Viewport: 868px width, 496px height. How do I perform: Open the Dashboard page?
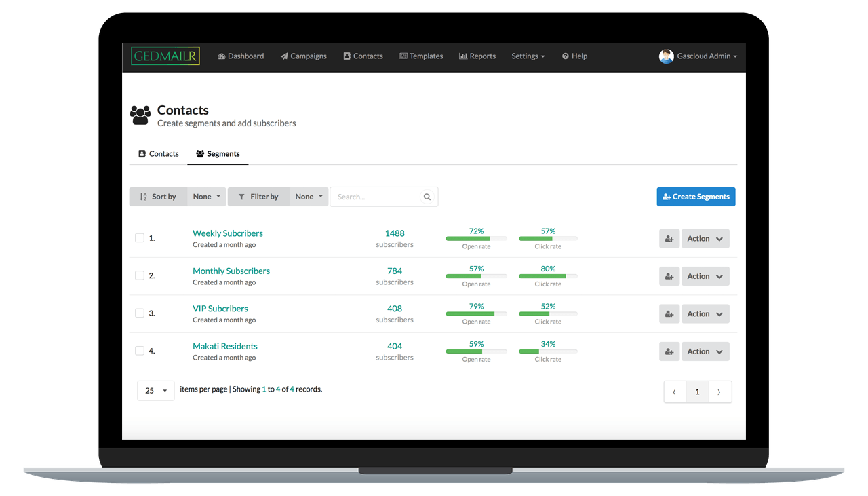click(x=241, y=56)
